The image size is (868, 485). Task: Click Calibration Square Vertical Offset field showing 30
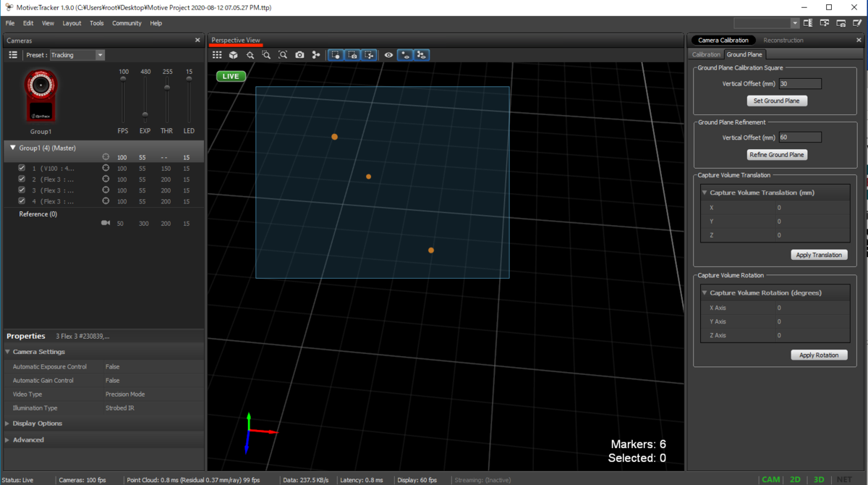click(799, 84)
